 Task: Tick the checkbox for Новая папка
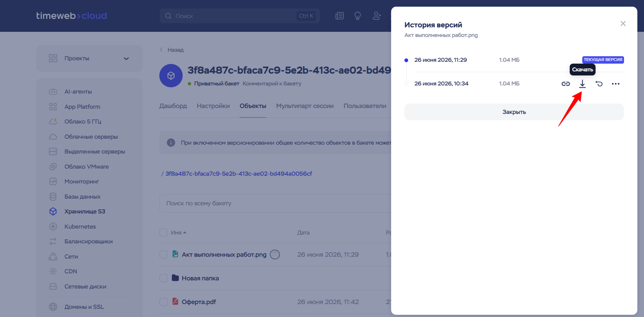click(163, 278)
